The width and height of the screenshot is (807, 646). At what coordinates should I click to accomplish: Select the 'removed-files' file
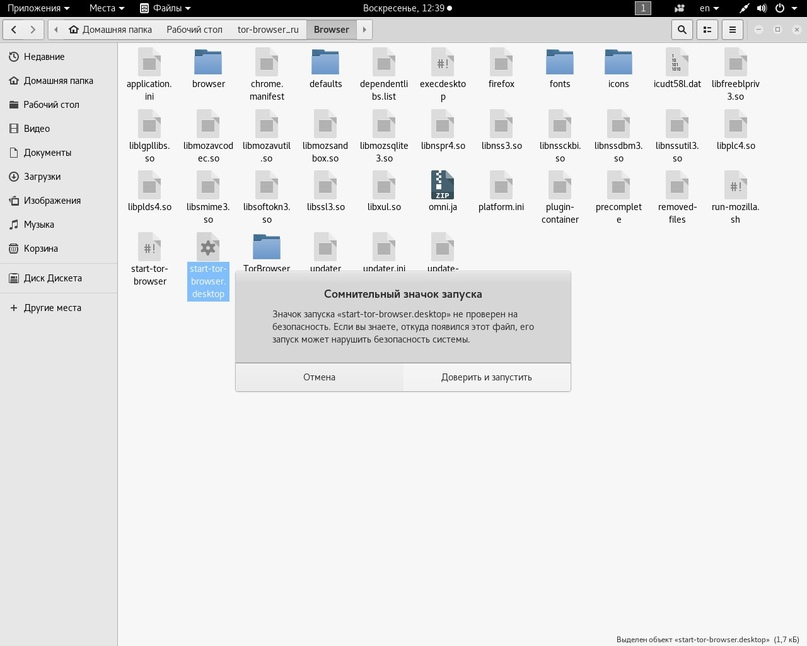677,198
